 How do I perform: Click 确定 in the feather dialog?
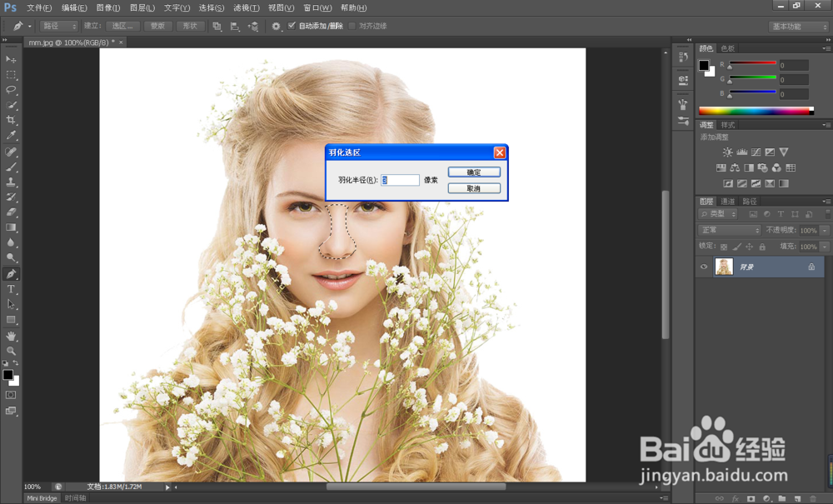pyautogui.click(x=474, y=172)
